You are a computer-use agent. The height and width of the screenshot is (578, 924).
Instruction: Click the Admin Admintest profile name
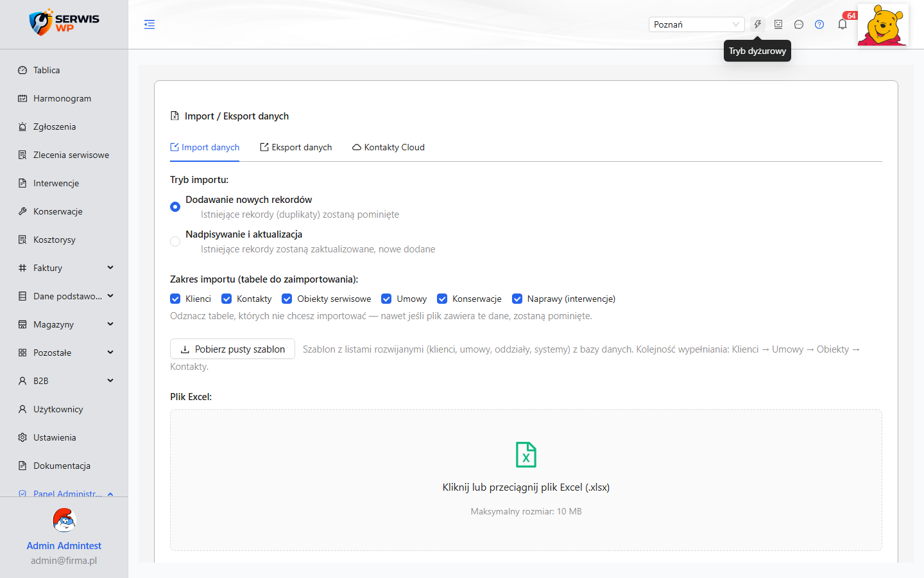pyautogui.click(x=64, y=546)
